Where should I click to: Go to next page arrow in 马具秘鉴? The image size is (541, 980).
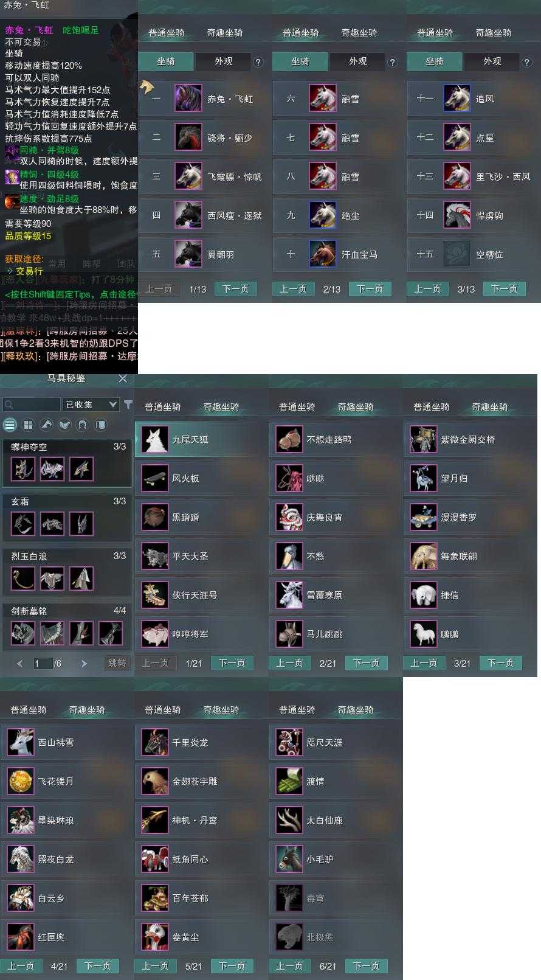pyautogui.click(x=84, y=664)
